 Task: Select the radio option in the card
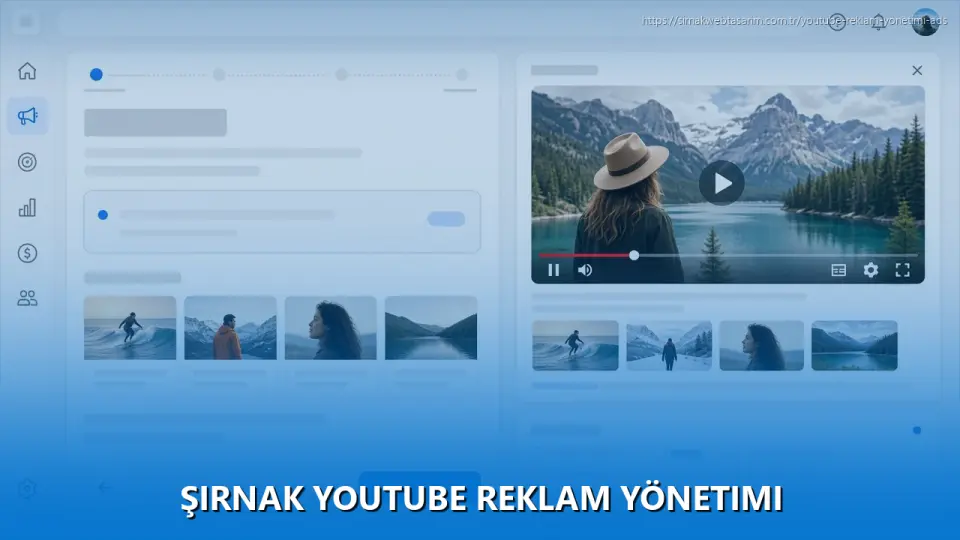(x=103, y=215)
